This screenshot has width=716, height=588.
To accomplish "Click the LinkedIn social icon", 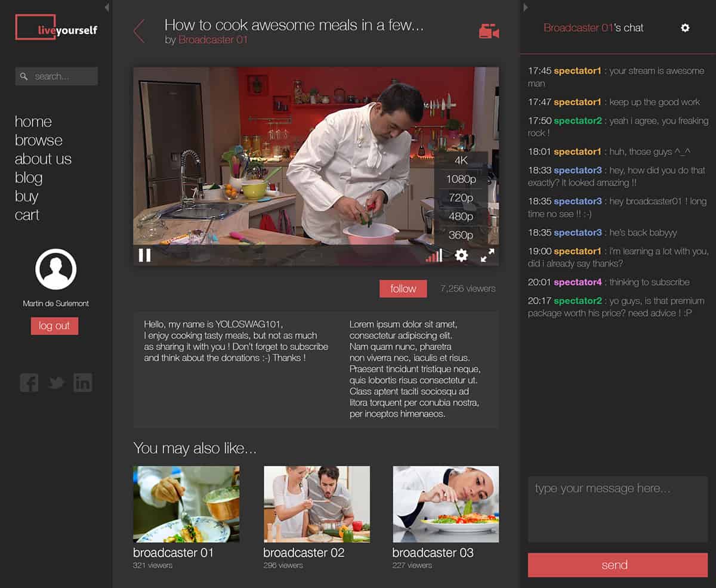I will click(83, 382).
